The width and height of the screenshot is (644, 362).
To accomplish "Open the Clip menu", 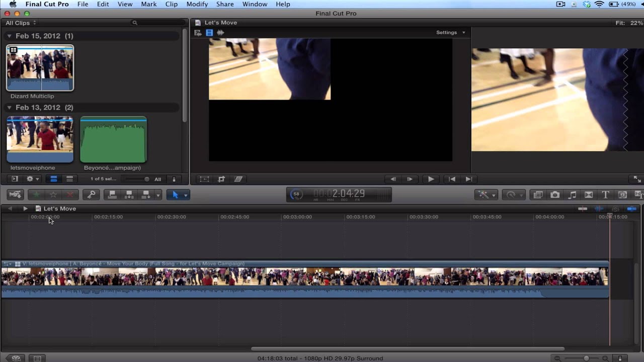I will [172, 4].
